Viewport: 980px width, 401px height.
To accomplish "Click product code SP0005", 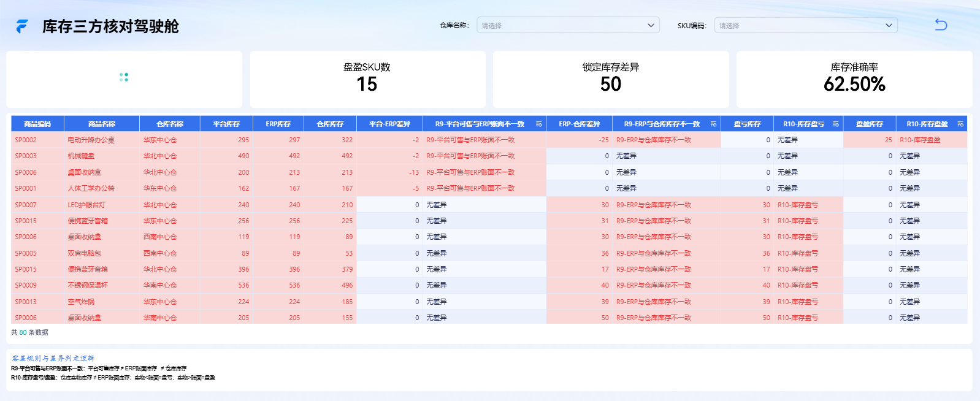I will tap(26, 253).
